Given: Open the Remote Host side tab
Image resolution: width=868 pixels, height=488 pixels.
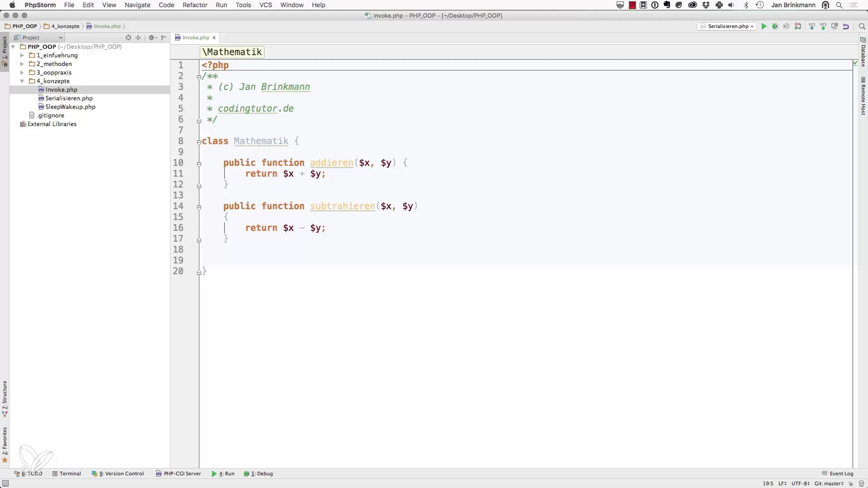Looking at the screenshot, I should 863,97.
